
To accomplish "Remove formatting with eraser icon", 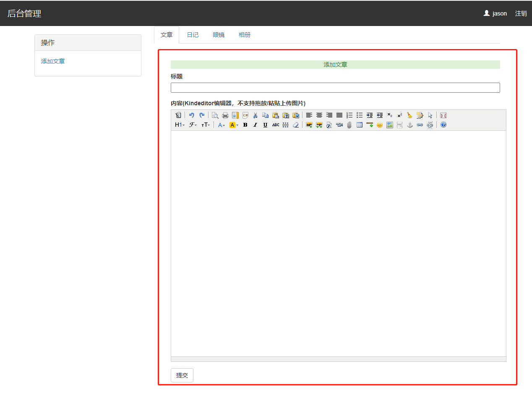I will point(296,125).
